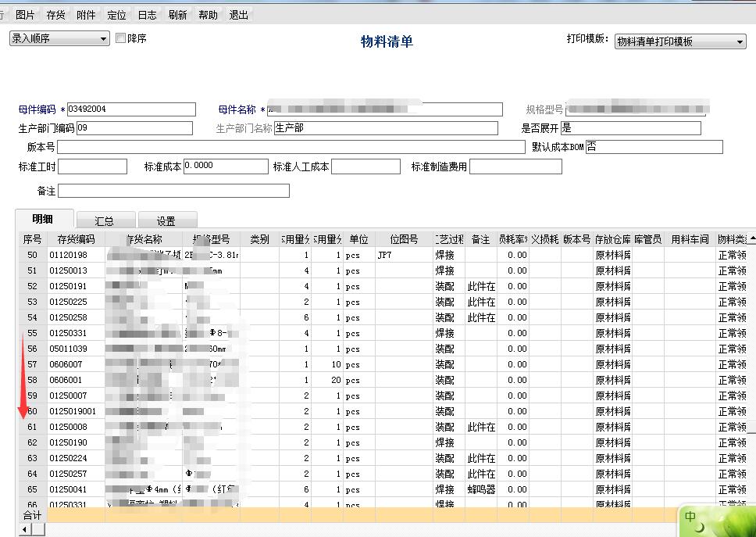Focus the 版本号 input field in the header form
This screenshot has height=537, width=756.
click(x=291, y=147)
